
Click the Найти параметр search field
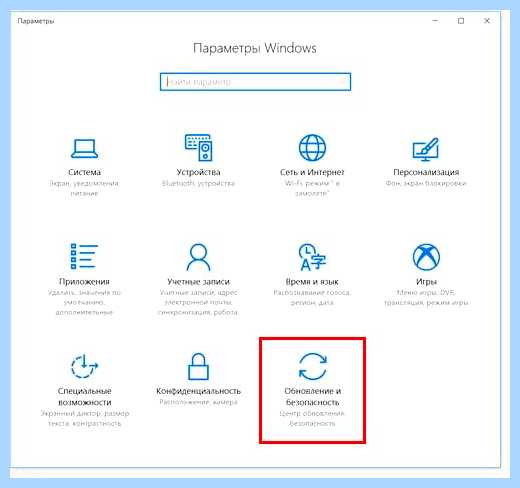click(x=255, y=82)
